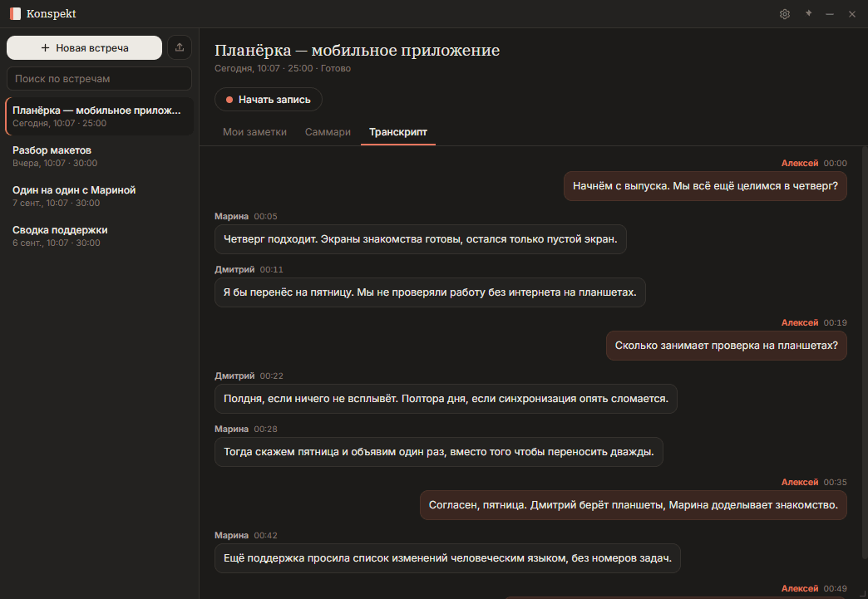868x599 pixels.
Task: Click the message beginning "Полдня, если ничего не всплывёт"
Action: pos(446,398)
